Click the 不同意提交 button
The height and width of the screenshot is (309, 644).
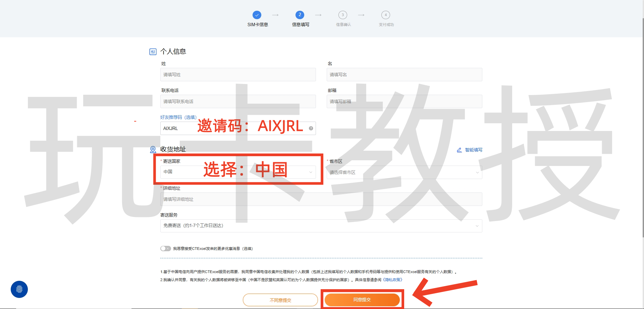pyautogui.click(x=280, y=300)
